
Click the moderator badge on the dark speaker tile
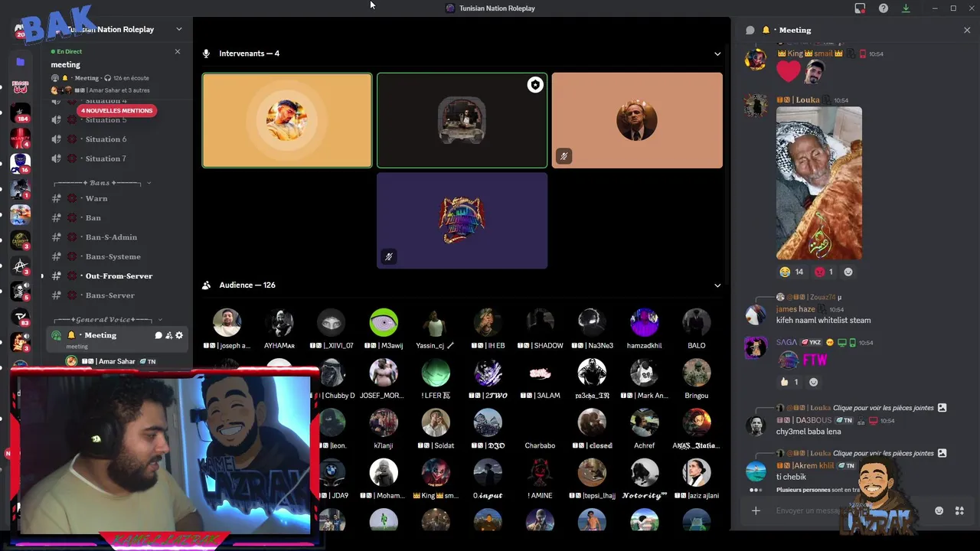535,85
